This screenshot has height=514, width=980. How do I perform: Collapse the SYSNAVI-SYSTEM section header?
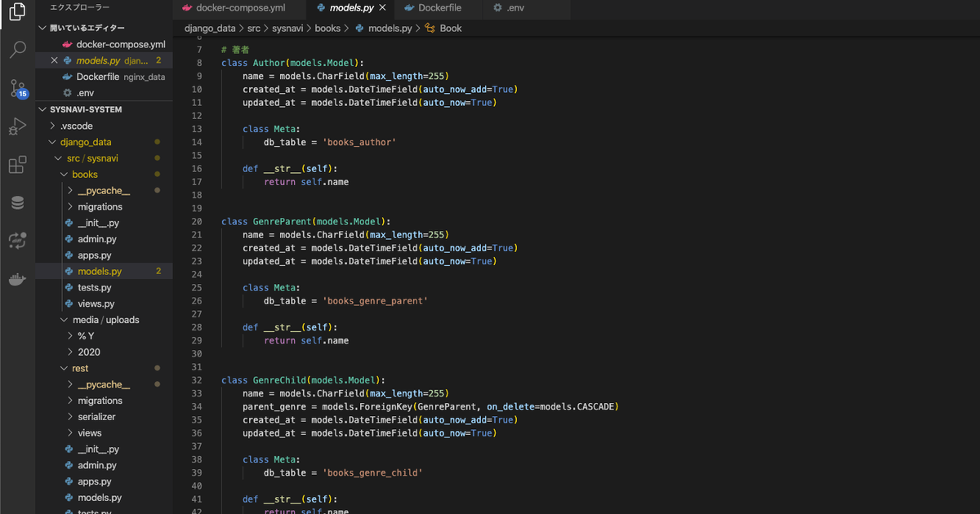(x=85, y=109)
